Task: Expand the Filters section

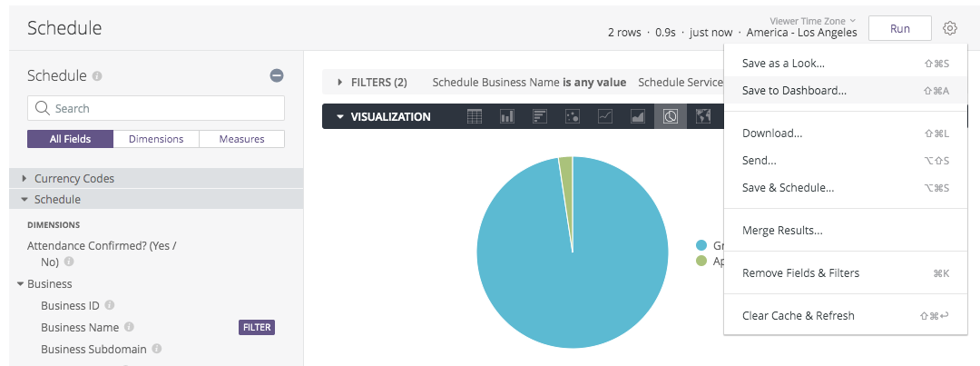Action: pos(340,83)
